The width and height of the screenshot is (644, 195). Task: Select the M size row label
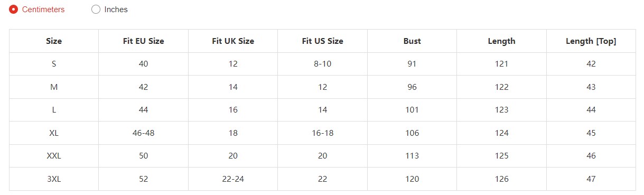pos(54,87)
